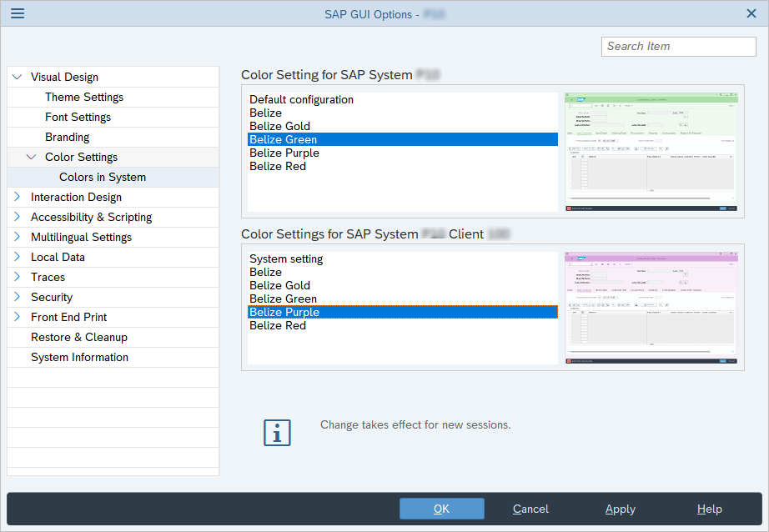
Task: Choose Belize in client color list
Action: [403, 272]
